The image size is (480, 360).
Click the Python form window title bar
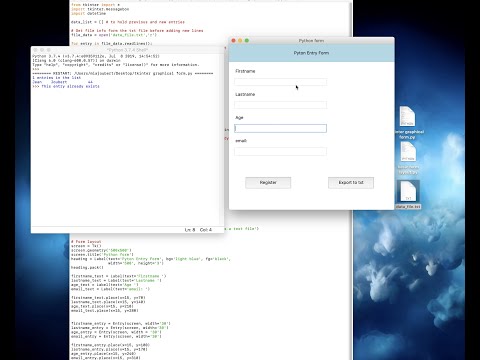[311, 41]
